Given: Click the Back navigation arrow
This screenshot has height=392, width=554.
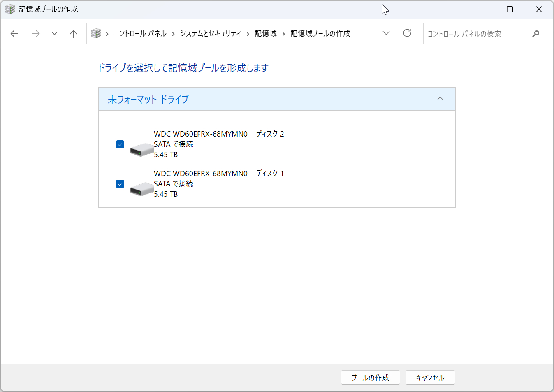Looking at the screenshot, I should 14,34.
